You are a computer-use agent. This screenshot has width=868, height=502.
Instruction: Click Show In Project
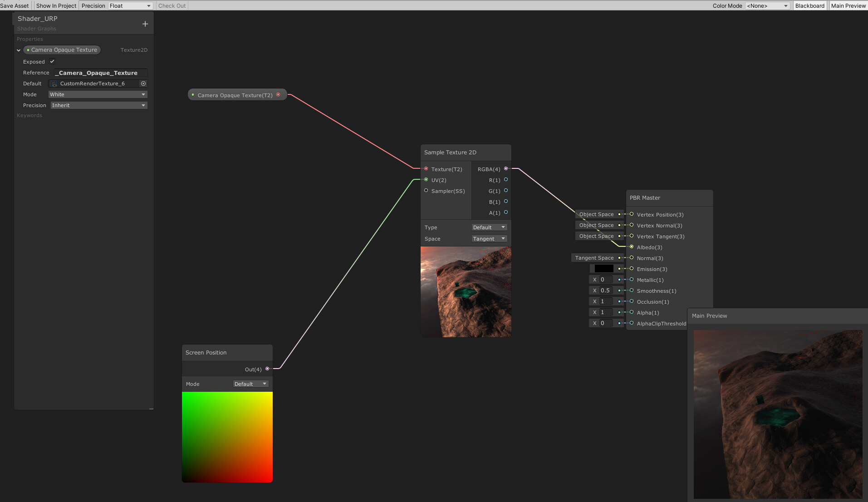click(x=55, y=5)
